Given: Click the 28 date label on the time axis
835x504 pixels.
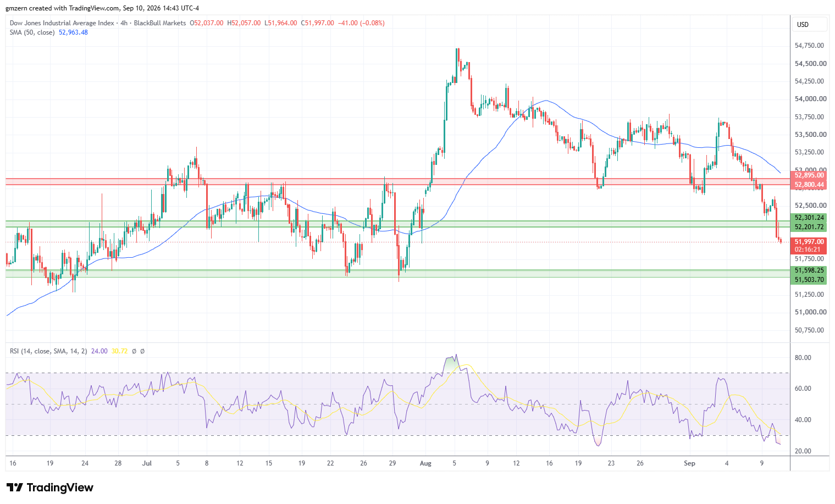Looking at the screenshot, I should click(118, 463).
